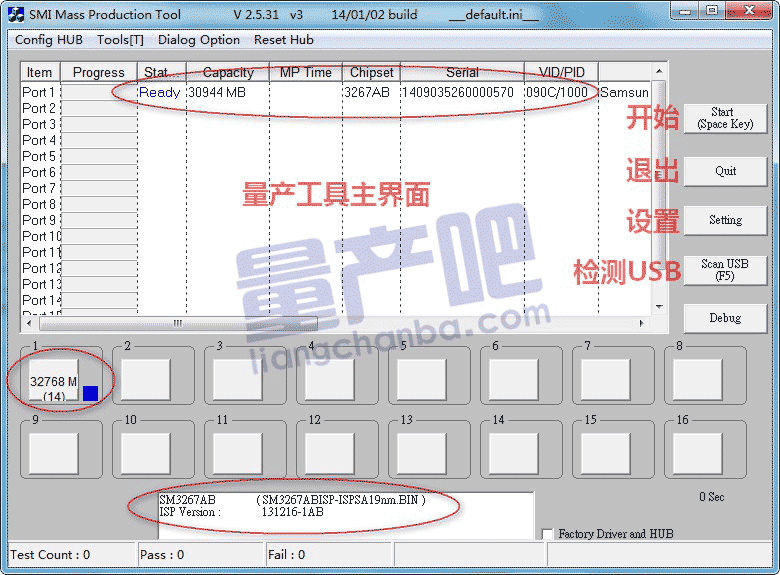Click the MP Time column header

pos(305,73)
